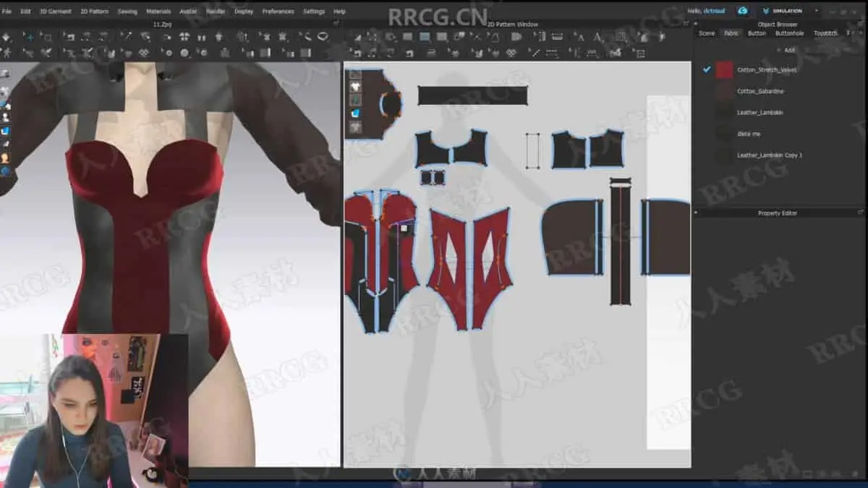Click the cloud sync icon in title bar
The height and width of the screenshot is (488, 868).
[742, 11]
